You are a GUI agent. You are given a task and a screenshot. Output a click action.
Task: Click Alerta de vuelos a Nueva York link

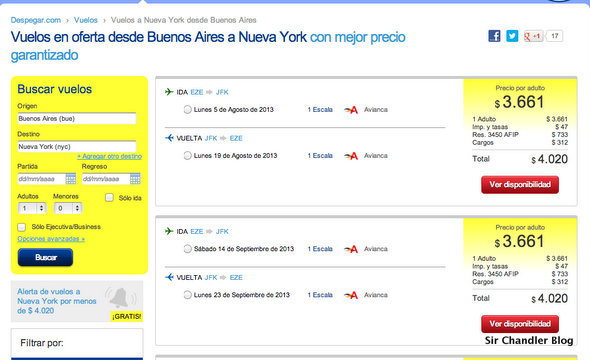tap(56, 301)
